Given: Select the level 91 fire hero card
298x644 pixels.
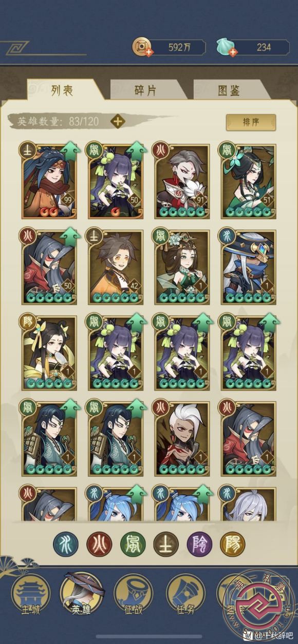Looking at the screenshot, I should pyautogui.click(x=182, y=181).
